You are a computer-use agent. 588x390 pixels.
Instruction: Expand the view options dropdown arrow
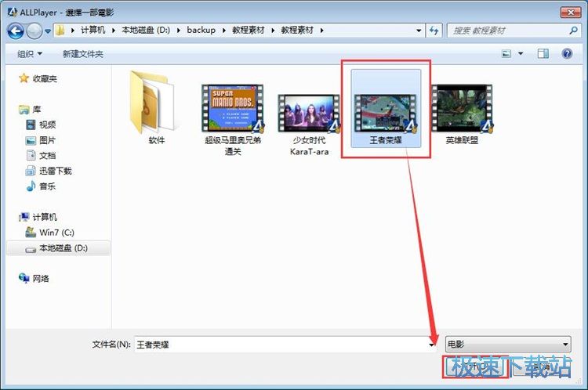pyautogui.click(x=520, y=53)
